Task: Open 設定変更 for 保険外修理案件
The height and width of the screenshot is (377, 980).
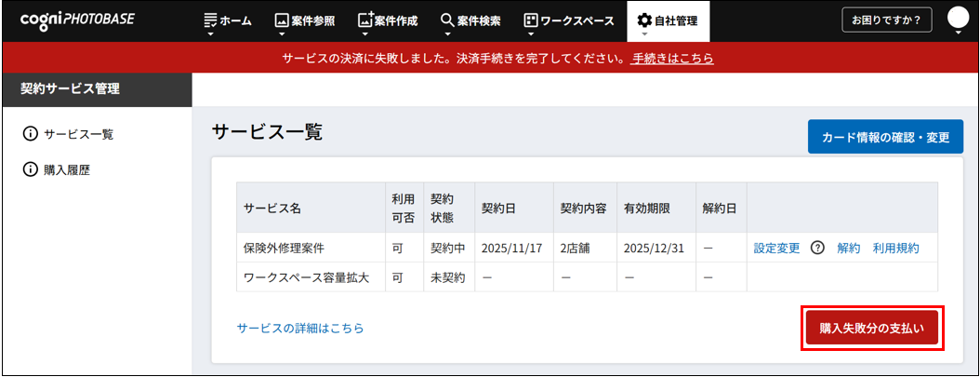Action: [776, 249]
